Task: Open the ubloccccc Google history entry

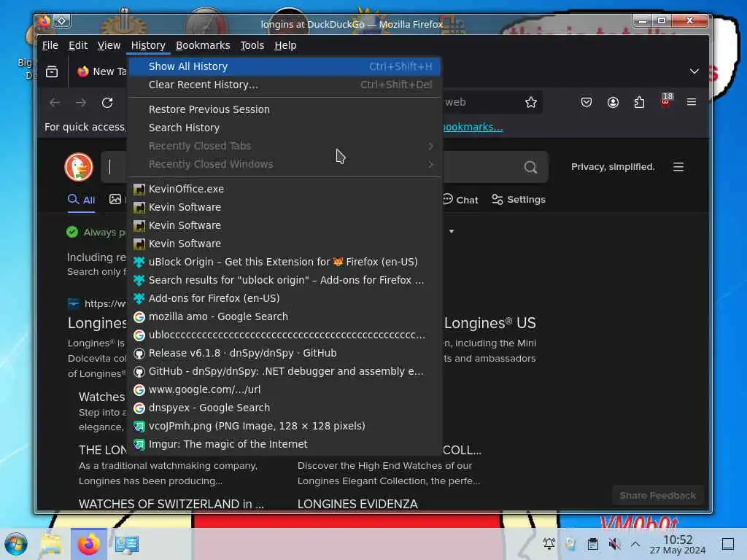Action: click(285, 335)
